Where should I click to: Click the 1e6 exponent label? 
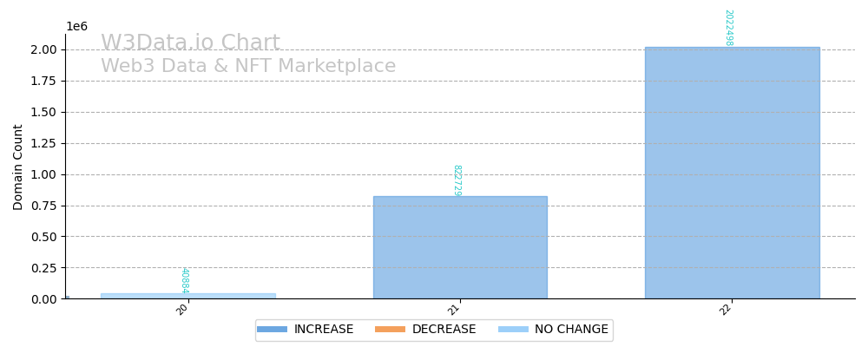tap(76, 27)
